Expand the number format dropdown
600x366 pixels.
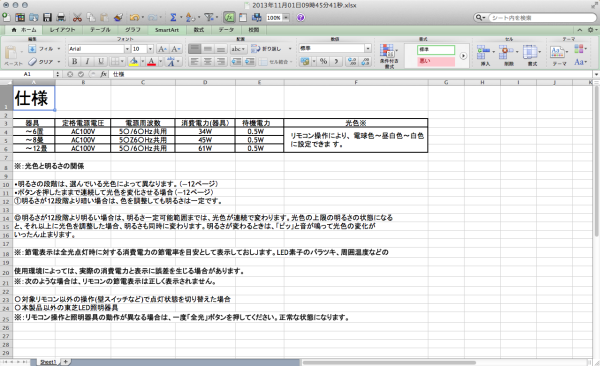pos(368,48)
